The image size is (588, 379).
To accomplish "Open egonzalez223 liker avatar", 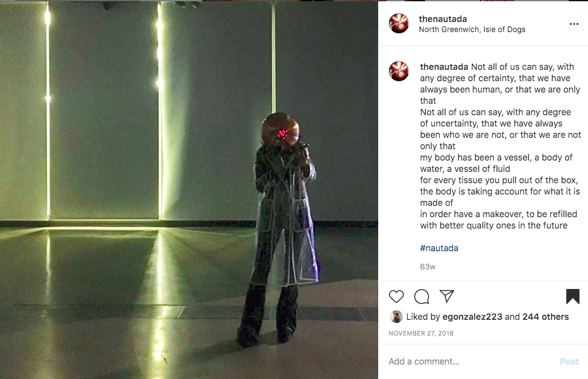I will point(396,317).
